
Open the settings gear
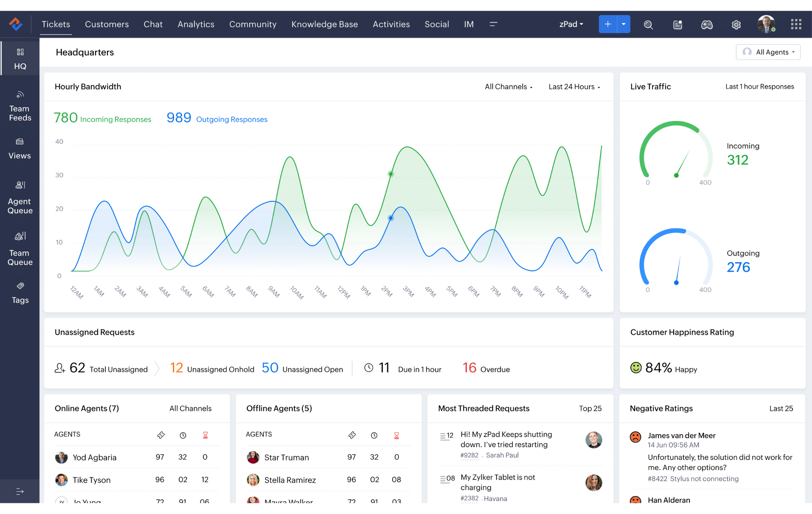(736, 24)
